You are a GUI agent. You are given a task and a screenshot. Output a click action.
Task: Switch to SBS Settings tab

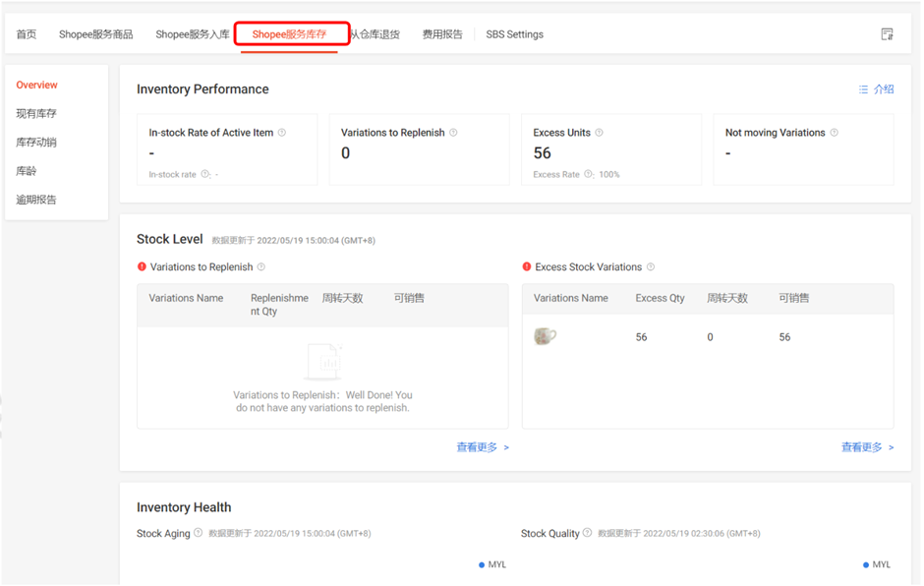(x=514, y=34)
